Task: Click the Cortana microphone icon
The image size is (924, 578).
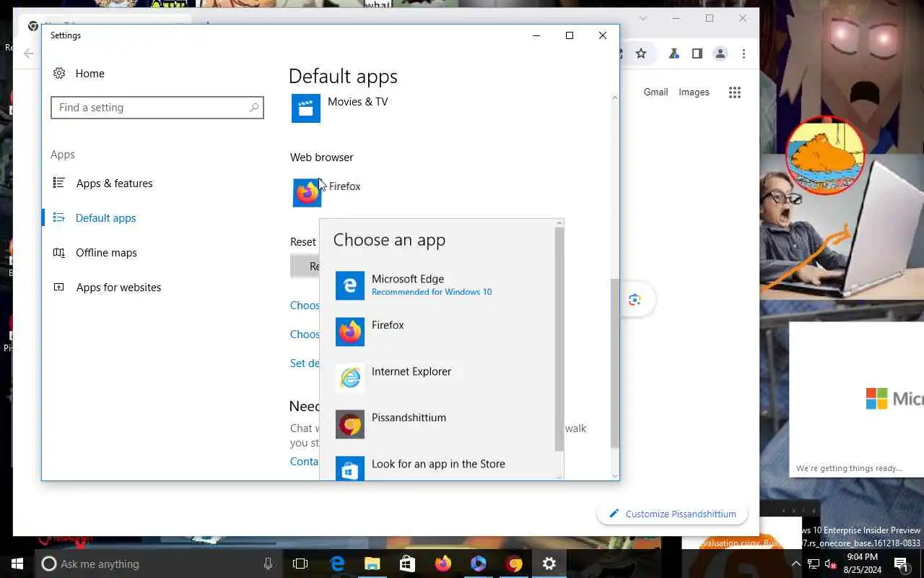Action: (268, 564)
